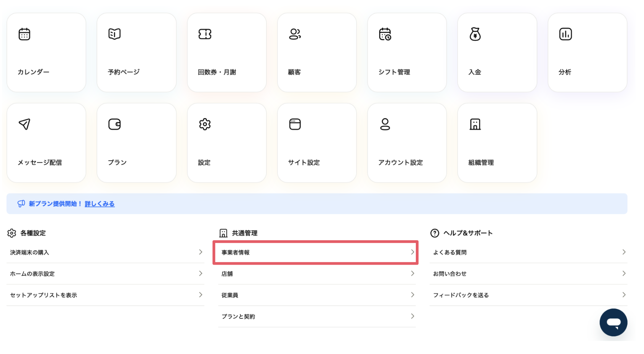644x354 pixels.
Task: Open the chat support bubble button
Action: 613,323
